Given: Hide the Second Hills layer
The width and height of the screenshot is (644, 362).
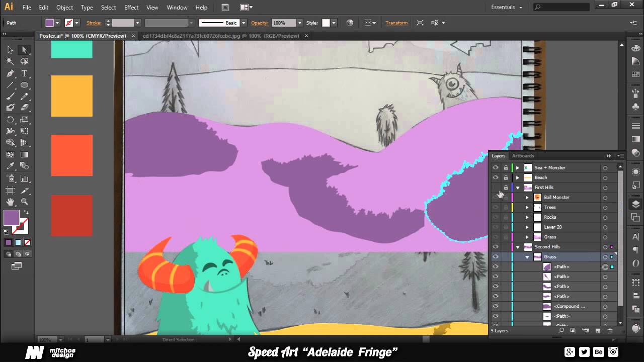Looking at the screenshot, I should 496,247.
